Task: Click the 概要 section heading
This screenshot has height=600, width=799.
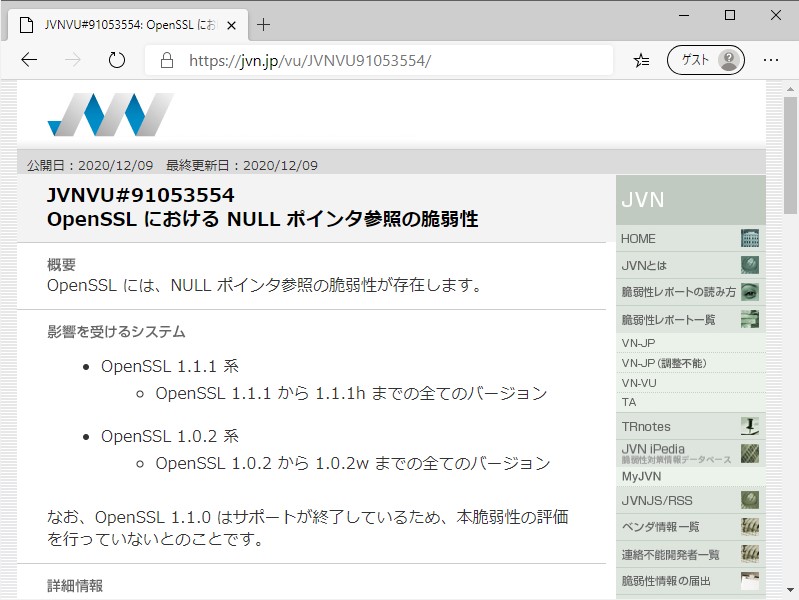Action: [61, 265]
